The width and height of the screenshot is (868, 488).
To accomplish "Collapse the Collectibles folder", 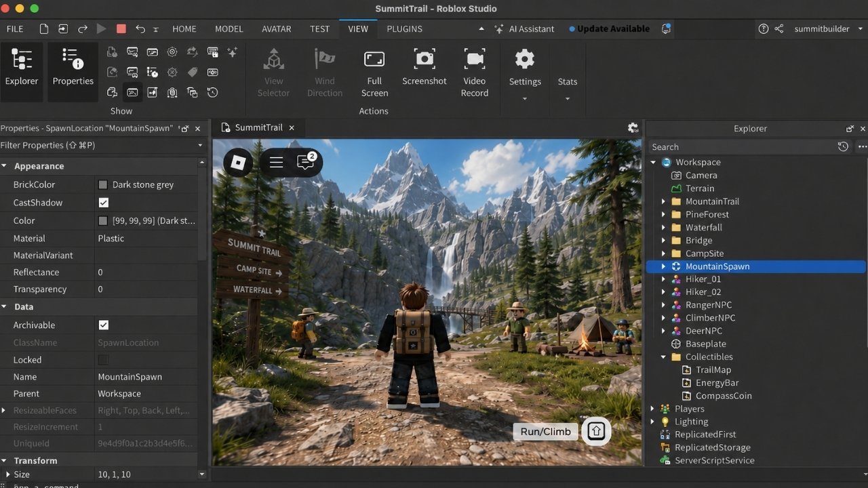I will point(664,357).
